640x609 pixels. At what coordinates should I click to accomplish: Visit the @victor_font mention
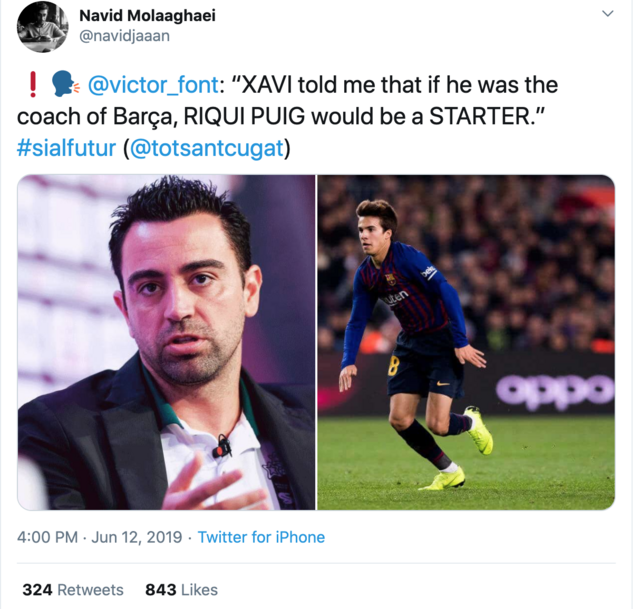pyautogui.click(x=153, y=85)
